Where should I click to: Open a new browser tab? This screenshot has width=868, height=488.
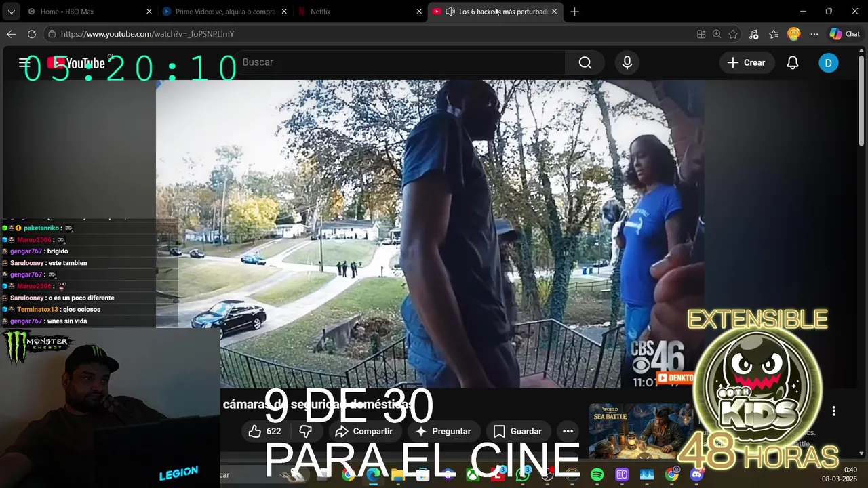574,12
